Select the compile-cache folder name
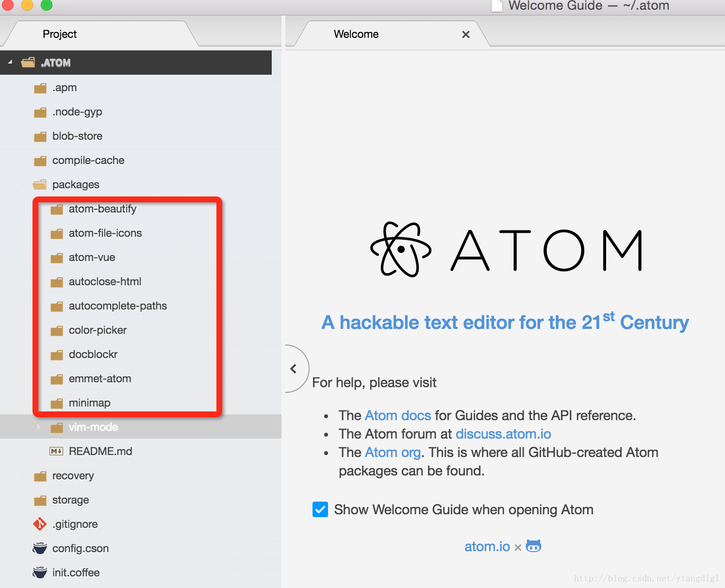 pos(88,160)
